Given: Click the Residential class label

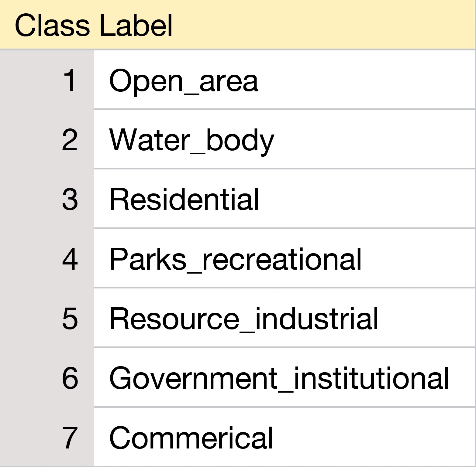Looking at the screenshot, I should [184, 199].
